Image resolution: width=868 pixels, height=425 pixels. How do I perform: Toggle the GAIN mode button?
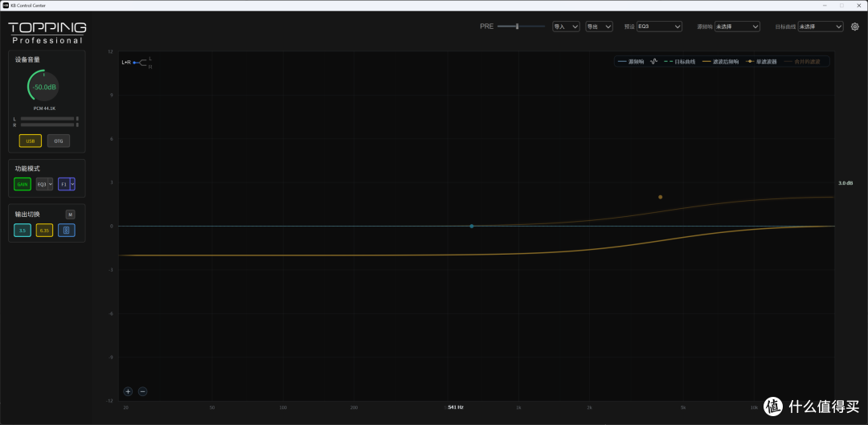[23, 184]
